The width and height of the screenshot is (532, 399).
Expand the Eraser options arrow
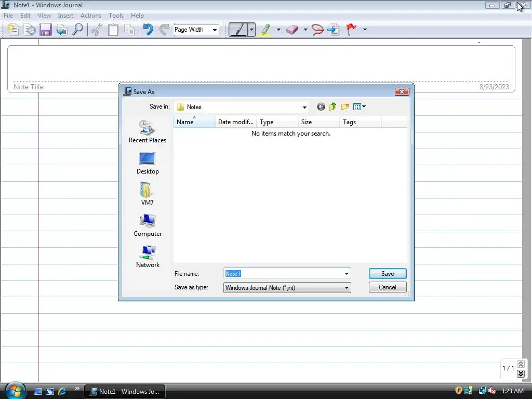click(305, 30)
